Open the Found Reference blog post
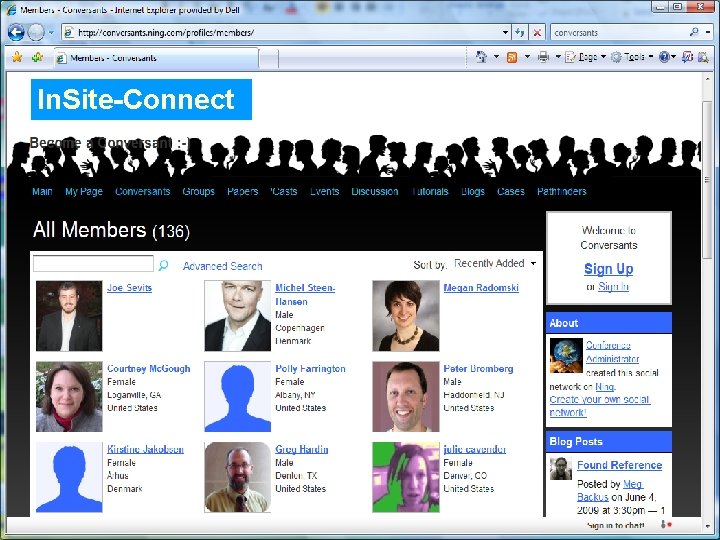Image resolution: width=720 pixels, height=540 pixels. 619,466
